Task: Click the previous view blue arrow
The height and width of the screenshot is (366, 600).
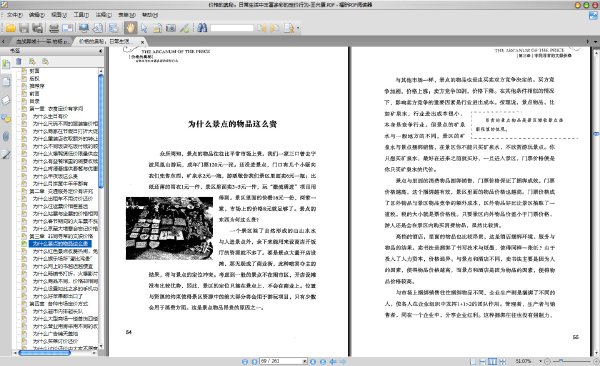Action: tap(333, 361)
